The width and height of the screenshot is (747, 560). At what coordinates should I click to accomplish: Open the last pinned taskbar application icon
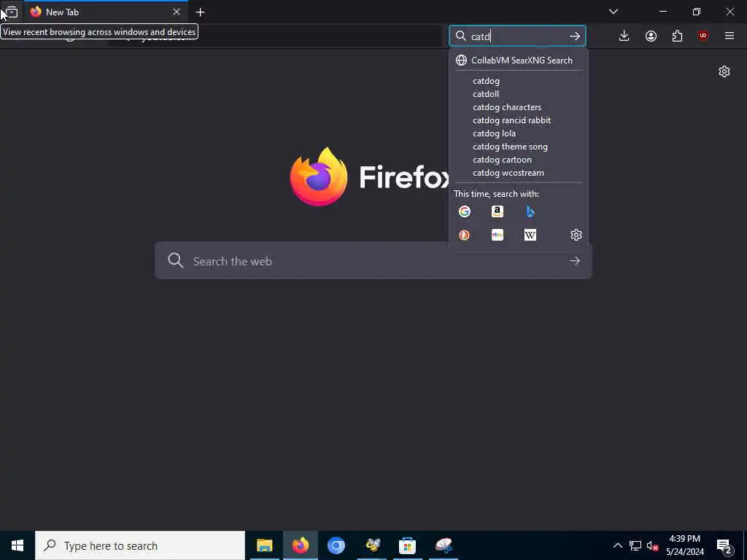(444, 545)
